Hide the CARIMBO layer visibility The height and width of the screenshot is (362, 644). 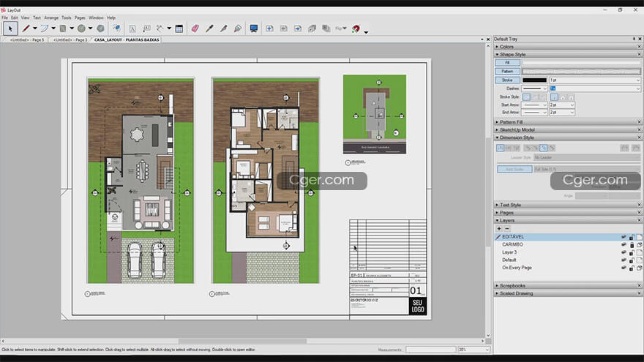tap(624, 245)
